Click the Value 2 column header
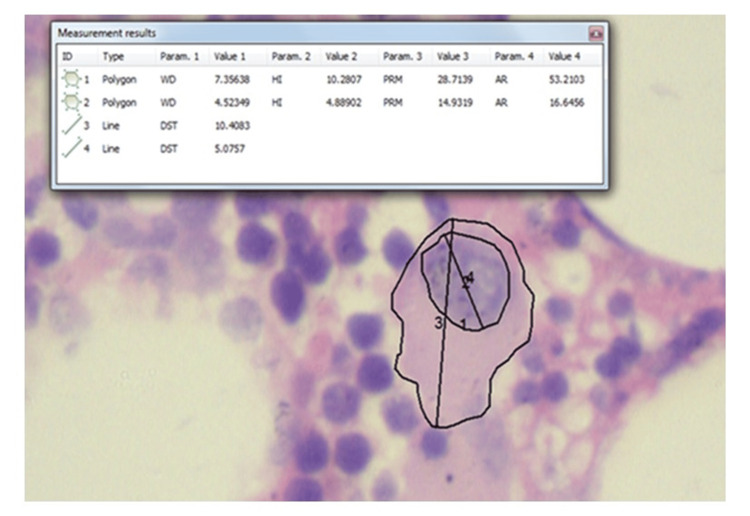 pos(341,56)
